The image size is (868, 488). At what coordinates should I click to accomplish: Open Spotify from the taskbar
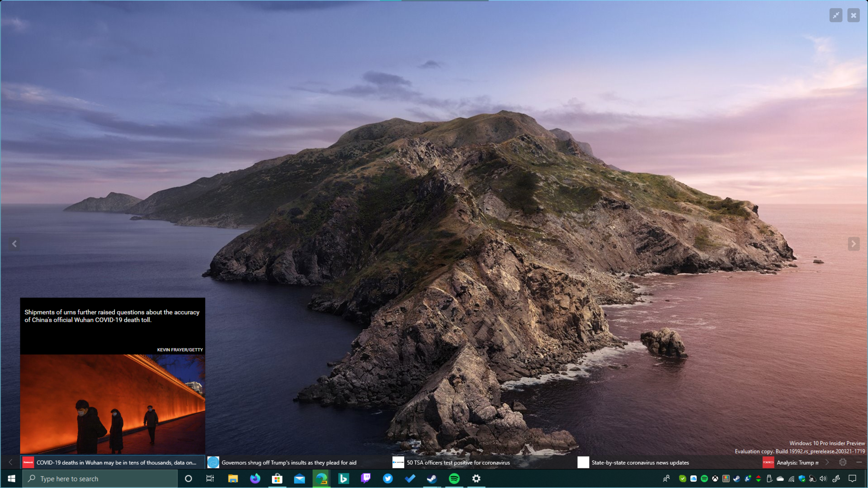click(x=454, y=479)
